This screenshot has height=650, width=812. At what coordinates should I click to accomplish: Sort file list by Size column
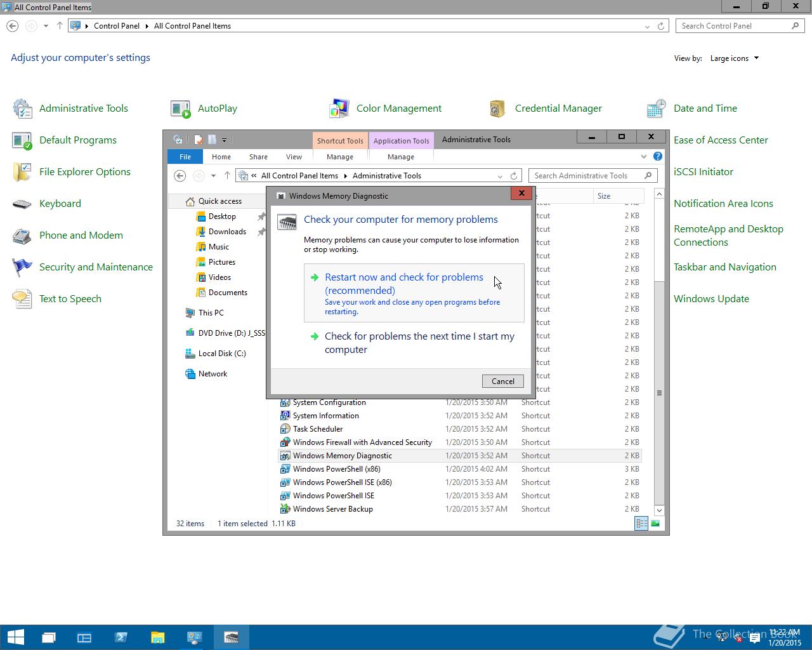tap(619, 196)
